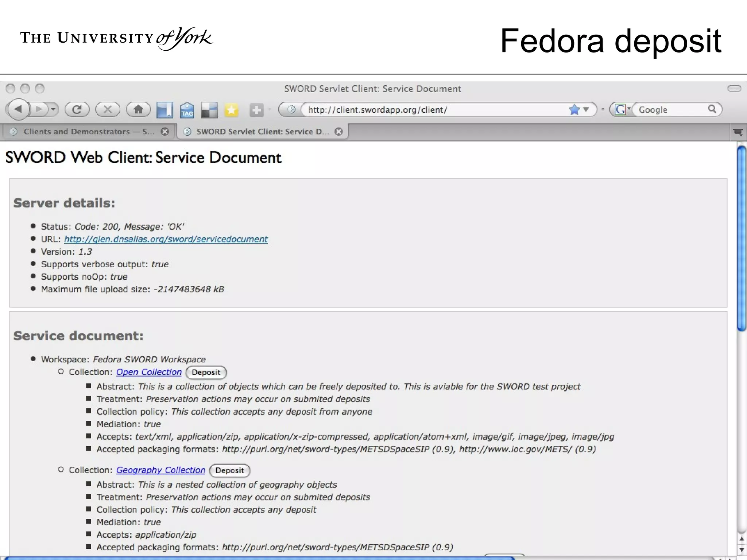Viewport: 747px width, 560px height.
Task: Open the back/forward history dropdown arrow
Action: pyautogui.click(x=53, y=109)
